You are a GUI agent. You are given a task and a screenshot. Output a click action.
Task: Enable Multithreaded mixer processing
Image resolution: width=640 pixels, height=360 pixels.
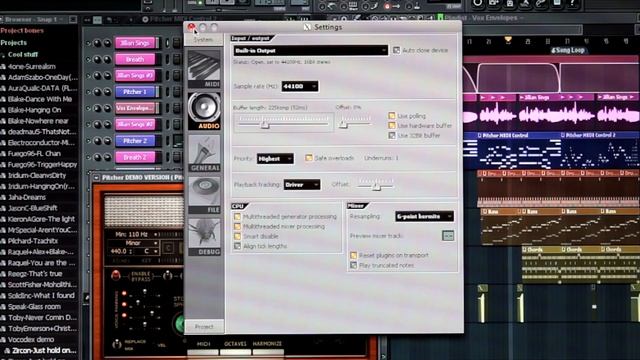(237, 226)
